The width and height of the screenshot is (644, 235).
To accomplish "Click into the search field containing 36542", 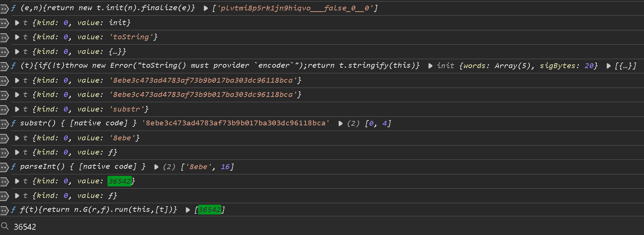I will [x=326, y=227].
